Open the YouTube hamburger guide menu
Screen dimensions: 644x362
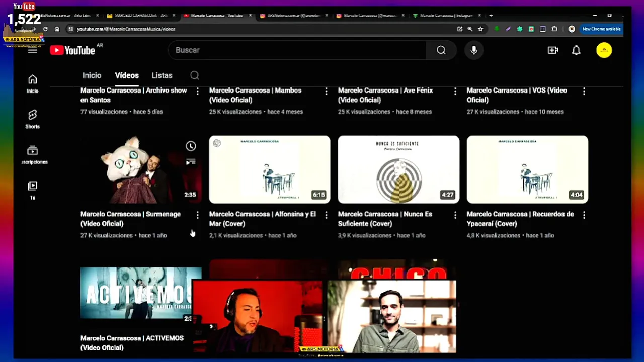[x=32, y=50]
